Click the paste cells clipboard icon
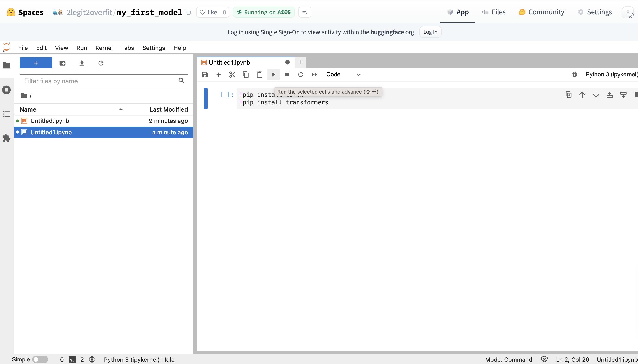The image size is (638, 364). (x=260, y=75)
